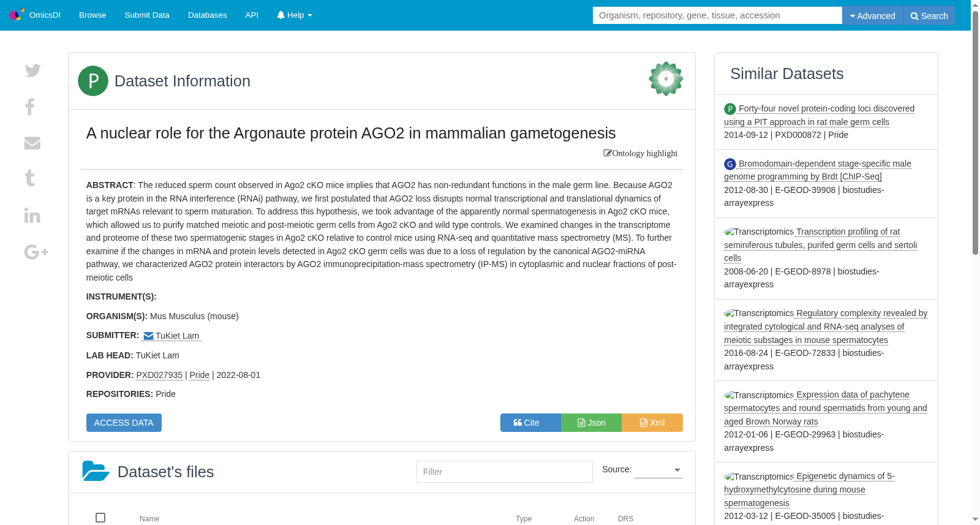
Task: Expand the Help menu
Action: tap(295, 15)
